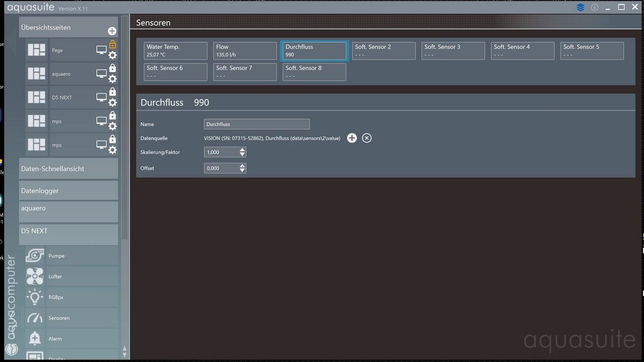Select the Durchfluss sensor card

point(314,50)
